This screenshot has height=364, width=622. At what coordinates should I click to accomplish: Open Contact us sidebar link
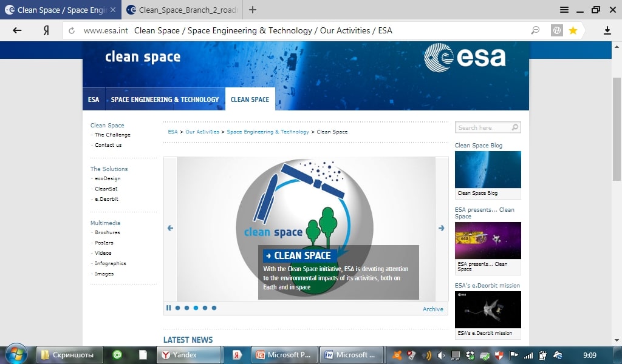click(x=108, y=145)
